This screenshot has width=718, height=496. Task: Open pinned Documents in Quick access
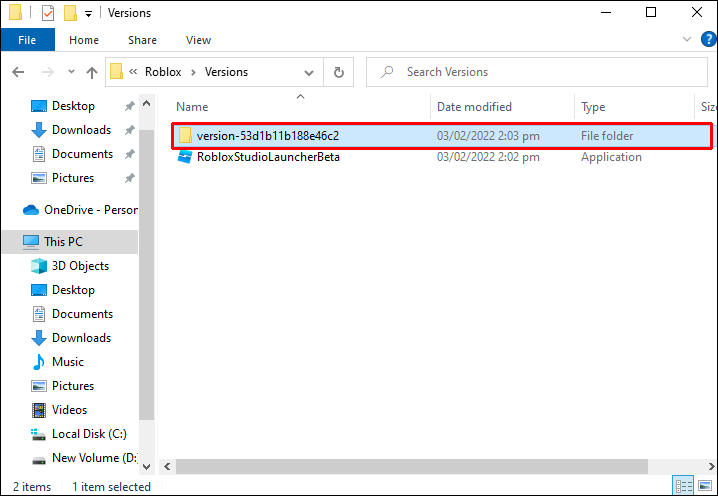82,154
